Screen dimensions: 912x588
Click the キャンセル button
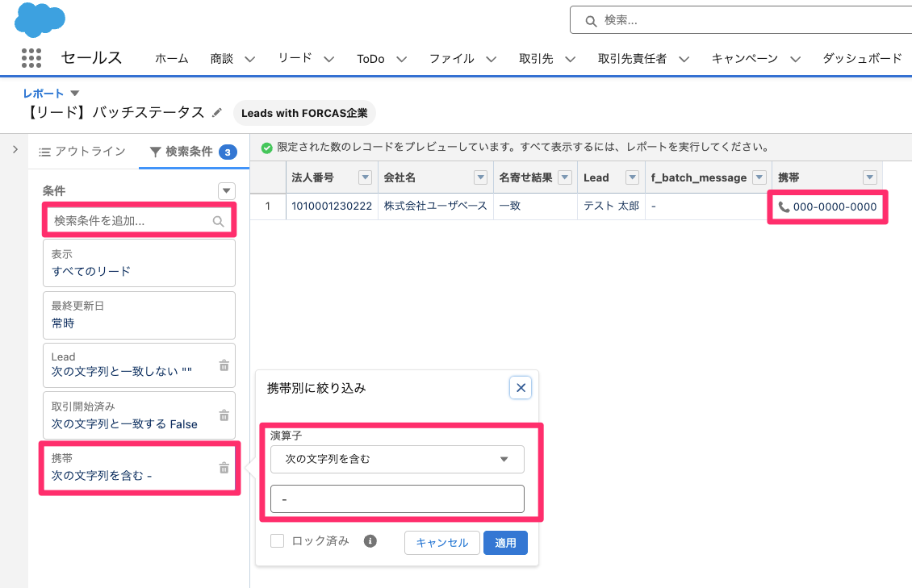(x=441, y=543)
